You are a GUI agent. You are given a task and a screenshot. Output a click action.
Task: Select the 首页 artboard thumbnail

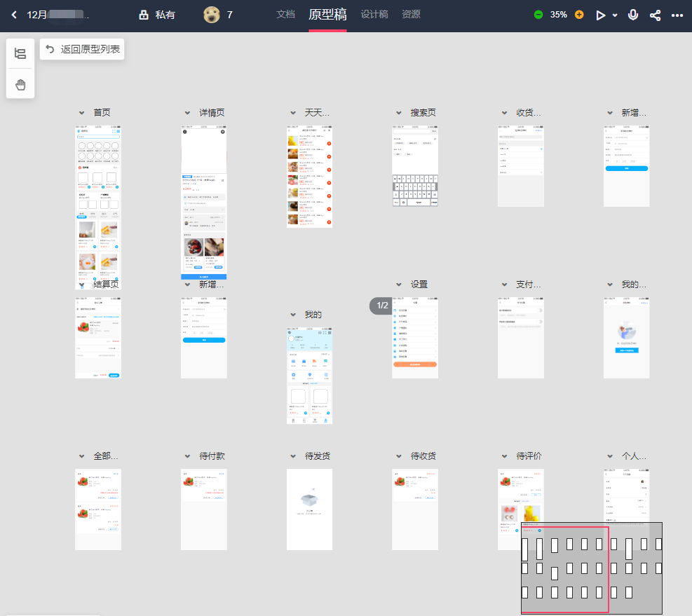[98, 207]
